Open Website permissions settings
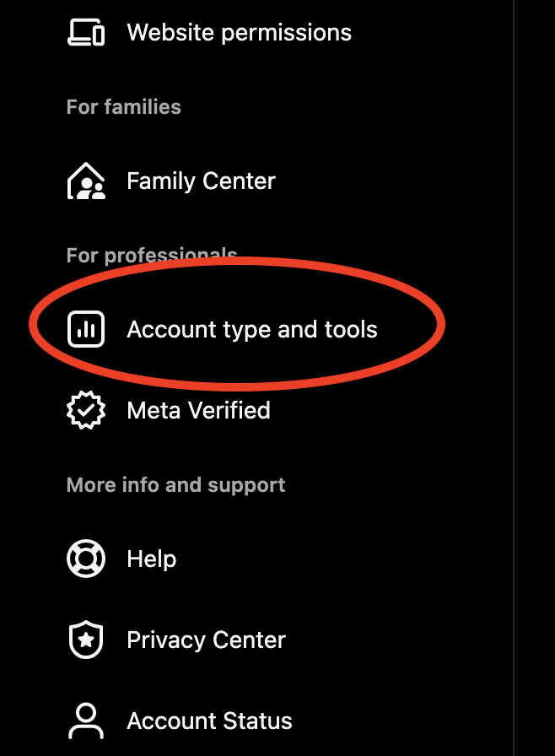Screen dimensions: 555x756 [239, 33]
